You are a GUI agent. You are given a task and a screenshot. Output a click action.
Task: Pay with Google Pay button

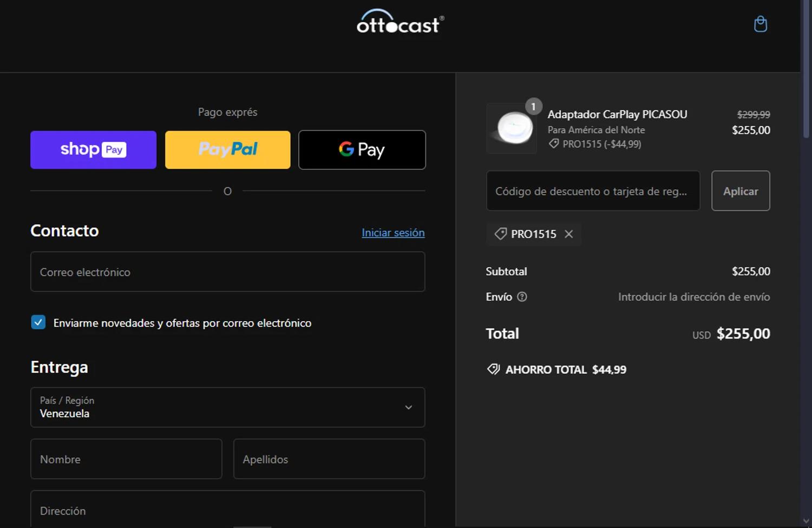point(362,149)
